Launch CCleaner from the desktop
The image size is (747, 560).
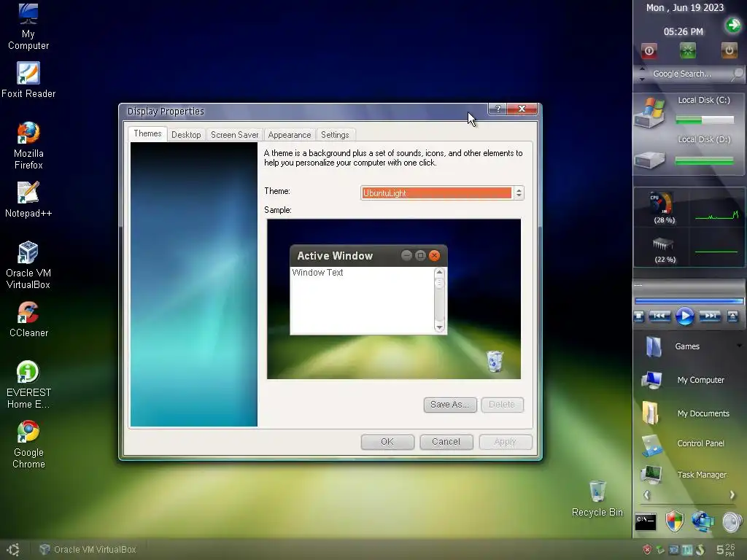click(x=28, y=319)
